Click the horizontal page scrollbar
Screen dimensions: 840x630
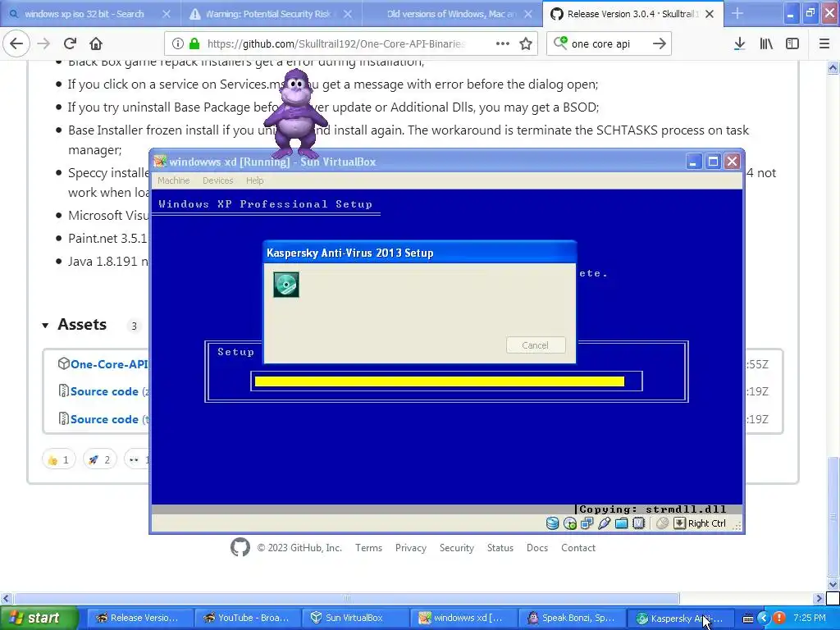[x=347, y=598]
